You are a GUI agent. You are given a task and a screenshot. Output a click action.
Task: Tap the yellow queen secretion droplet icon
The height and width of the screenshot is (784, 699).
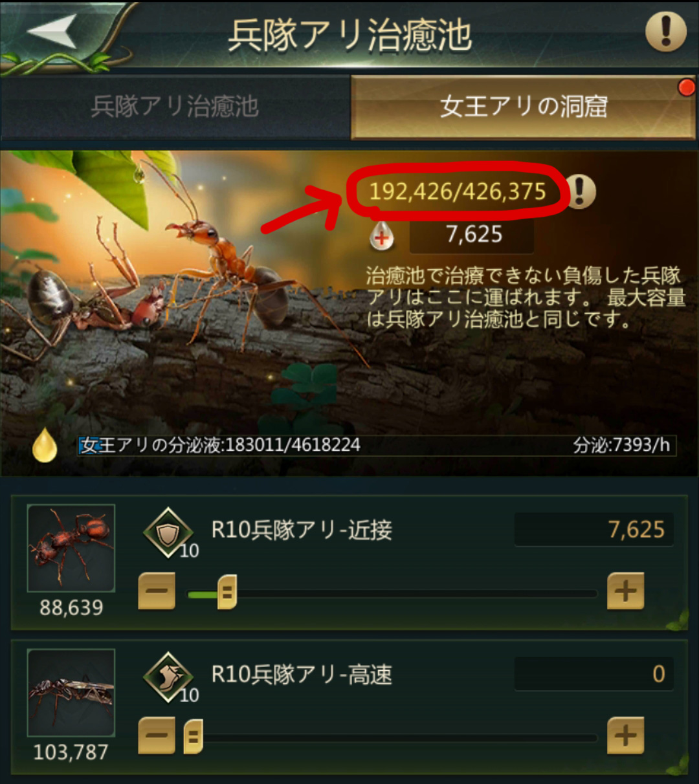click(45, 444)
